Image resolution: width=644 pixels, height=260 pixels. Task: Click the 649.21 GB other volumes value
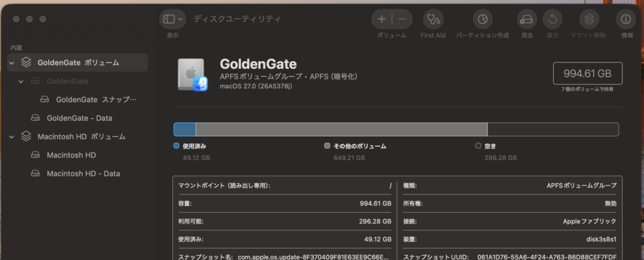pos(349,157)
